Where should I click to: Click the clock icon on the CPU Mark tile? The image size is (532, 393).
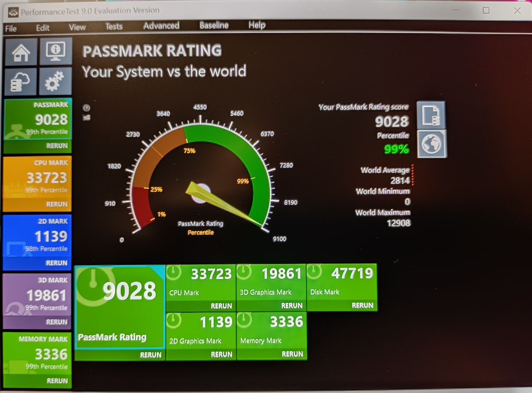tap(173, 272)
